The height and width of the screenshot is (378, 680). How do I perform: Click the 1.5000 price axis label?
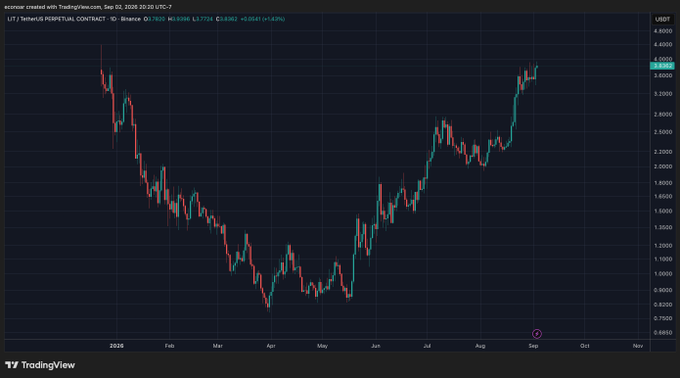tap(663, 211)
